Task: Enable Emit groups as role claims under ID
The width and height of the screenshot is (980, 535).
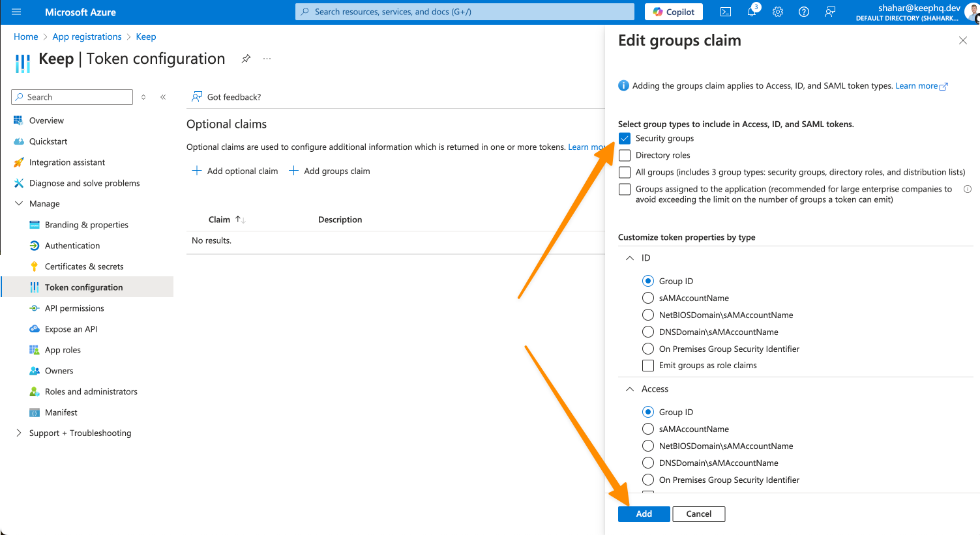Action: click(x=648, y=366)
